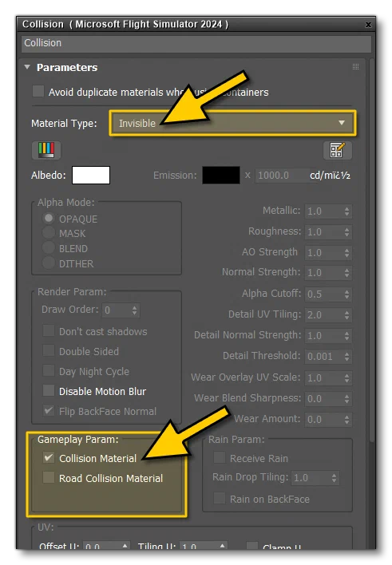Click the Metallic value field
392x565 pixels.
(x=323, y=211)
